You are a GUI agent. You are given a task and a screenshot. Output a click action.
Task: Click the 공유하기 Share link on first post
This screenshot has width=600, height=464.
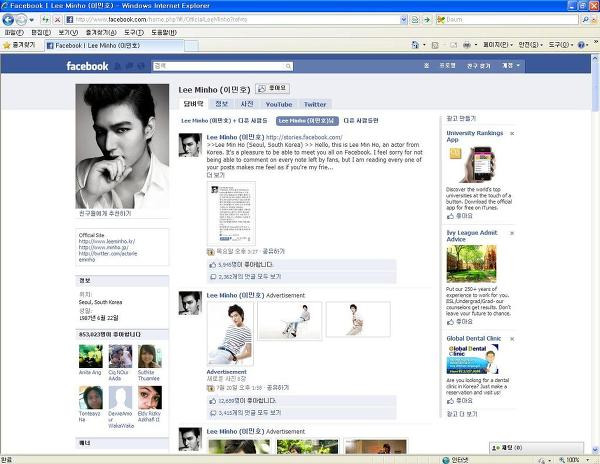273,251
